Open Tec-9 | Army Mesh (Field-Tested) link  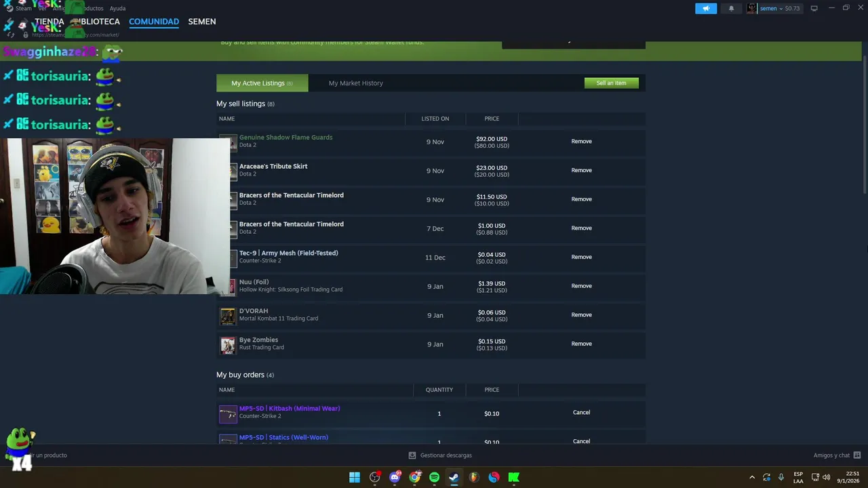[x=288, y=253]
